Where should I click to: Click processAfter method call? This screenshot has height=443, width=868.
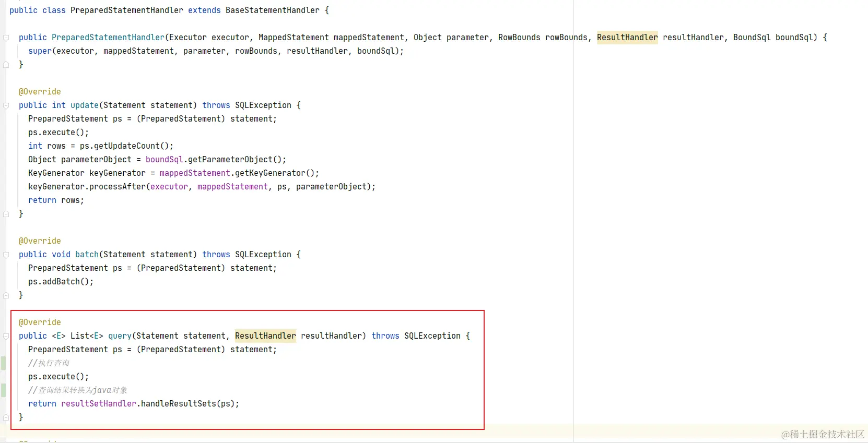118,187
